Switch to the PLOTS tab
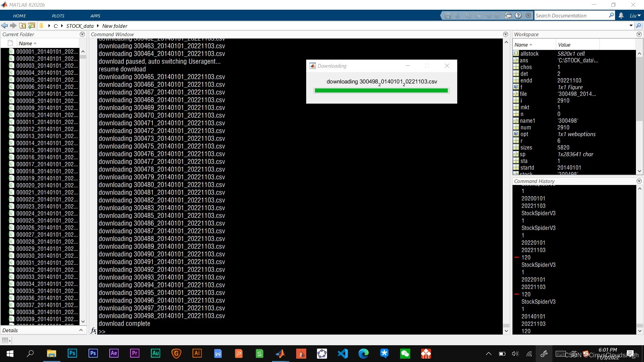The height and width of the screenshot is (362, 644). (58, 16)
